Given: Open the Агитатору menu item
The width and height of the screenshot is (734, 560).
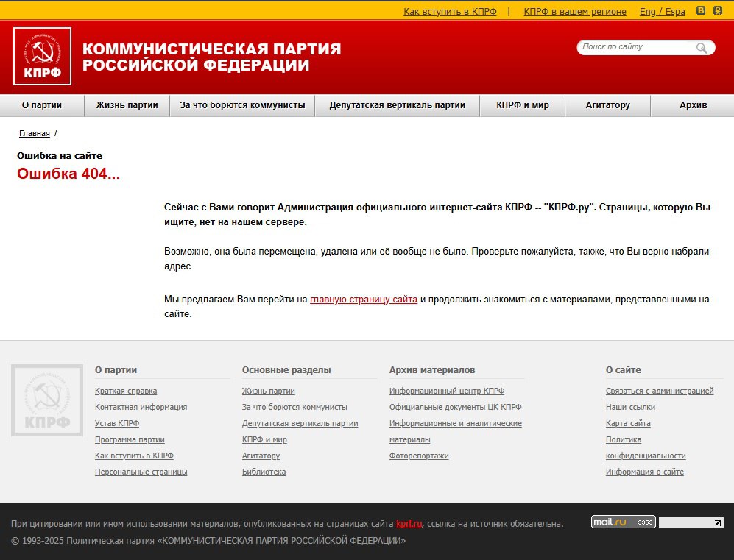Looking at the screenshot, I should tap(607, 105).
